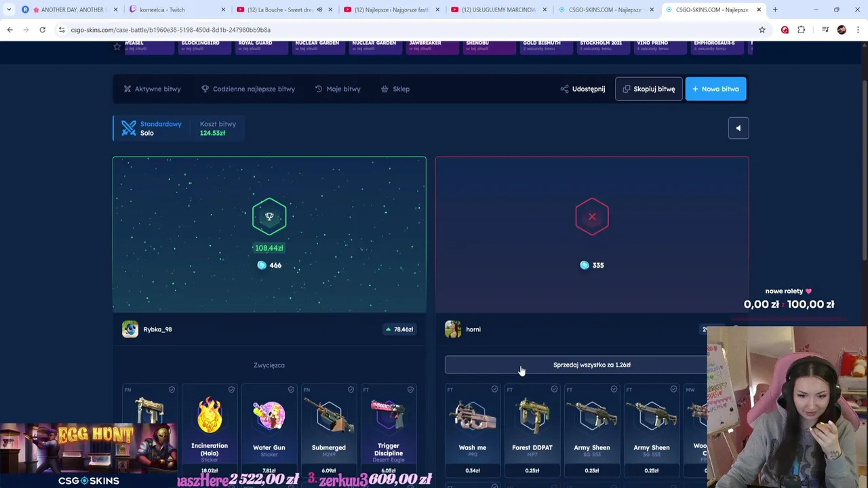Click shield icon on Incineration (Holo) card

(231, 390)
